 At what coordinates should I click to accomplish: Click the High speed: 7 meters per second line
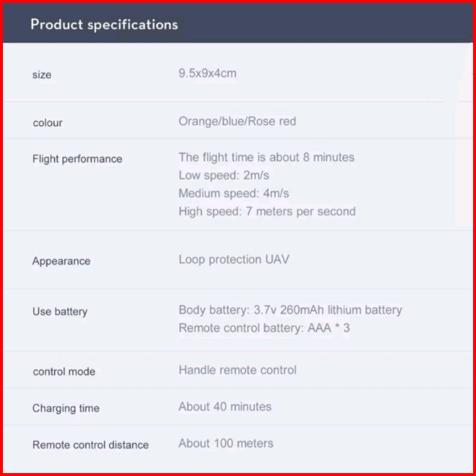[267, 211]
